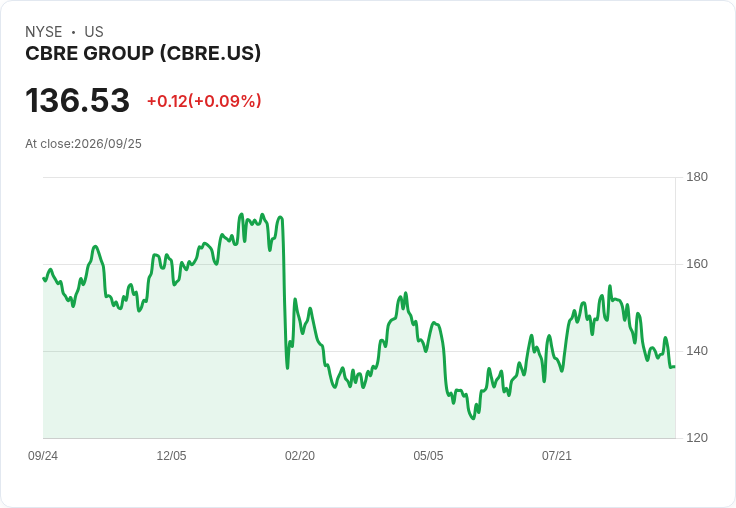Image resolution: width=736 pixels, height=508 pixels.
Task: Click the sharp drop line near 02/20
Action: [284, 291]
